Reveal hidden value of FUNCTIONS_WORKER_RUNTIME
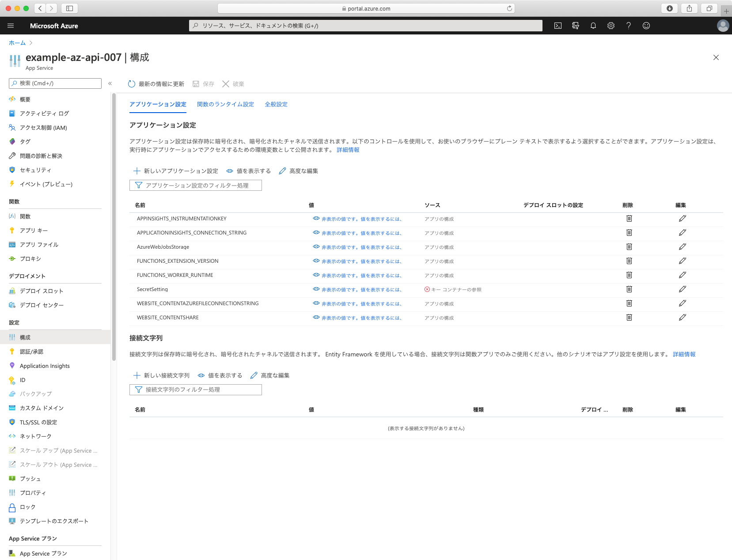This screenshot has width=732, height=560. (x=357, y=275)
